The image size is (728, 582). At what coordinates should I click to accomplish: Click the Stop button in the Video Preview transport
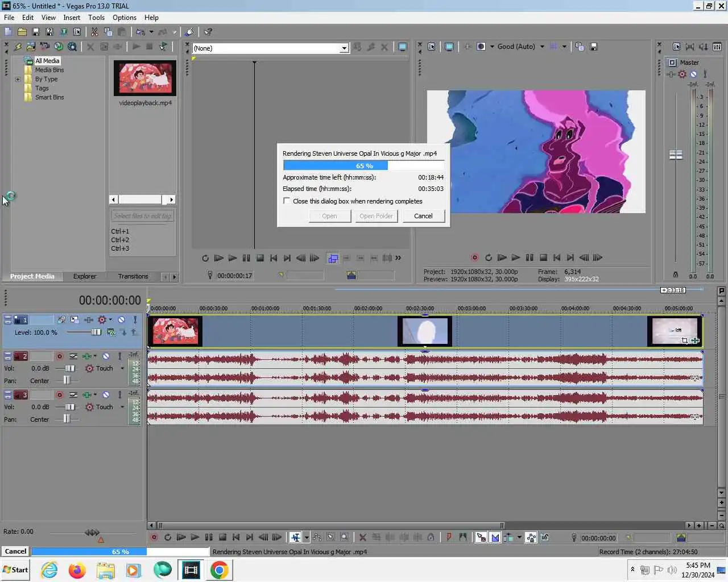click(x=543, y=257)
